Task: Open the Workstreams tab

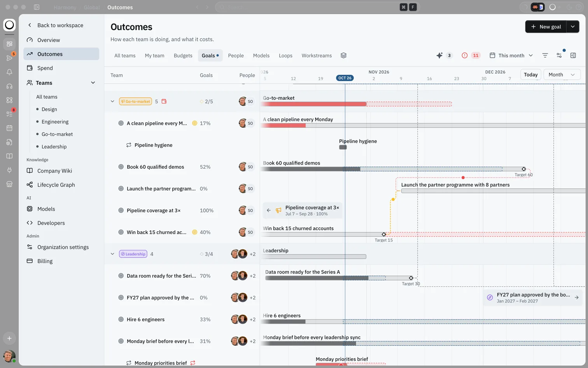Action: (x=317, y=55)
